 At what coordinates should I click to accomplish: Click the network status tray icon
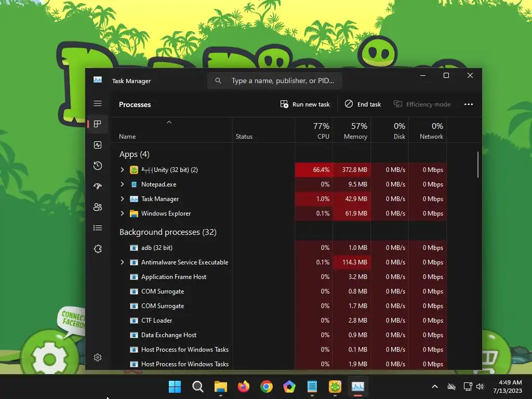tap(468, 387)
